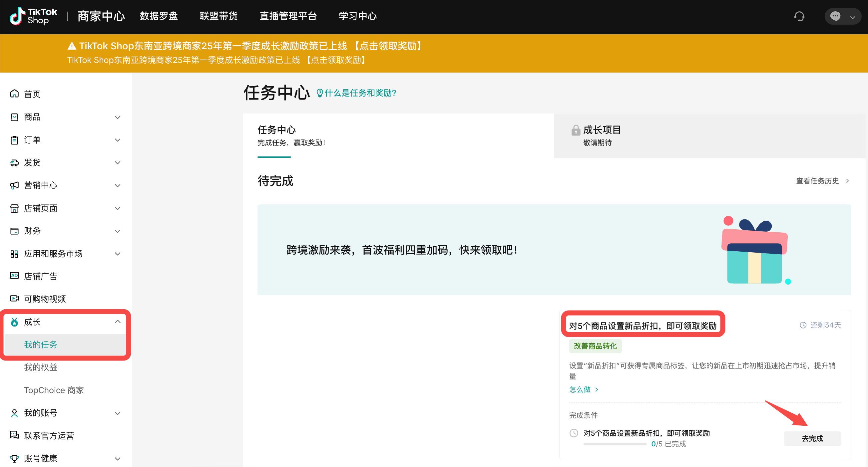Click the 去完成 button
868x467 pixels.
tap(812, 438)
